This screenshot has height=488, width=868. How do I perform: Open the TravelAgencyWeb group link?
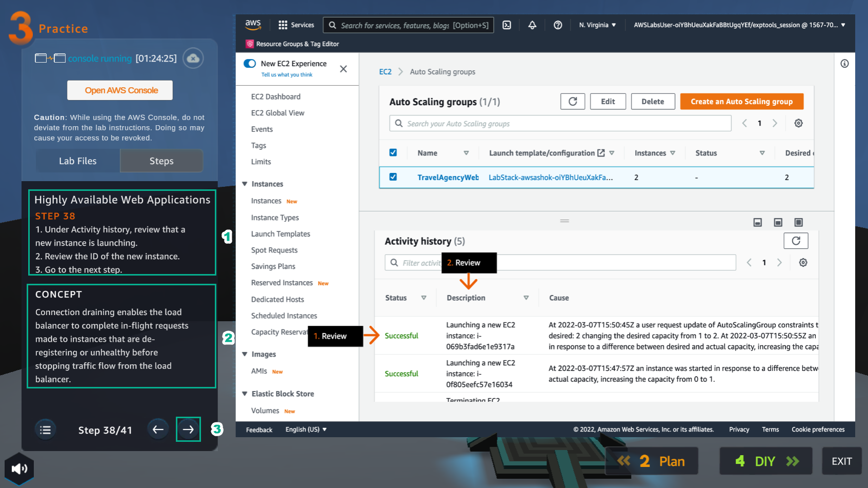448,178
